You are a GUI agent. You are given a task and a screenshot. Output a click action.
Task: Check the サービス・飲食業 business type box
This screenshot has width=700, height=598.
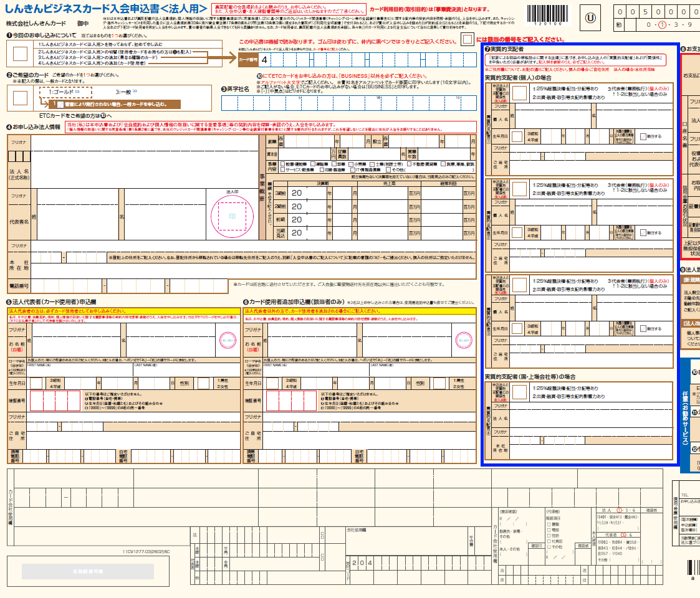coord(284,169)
